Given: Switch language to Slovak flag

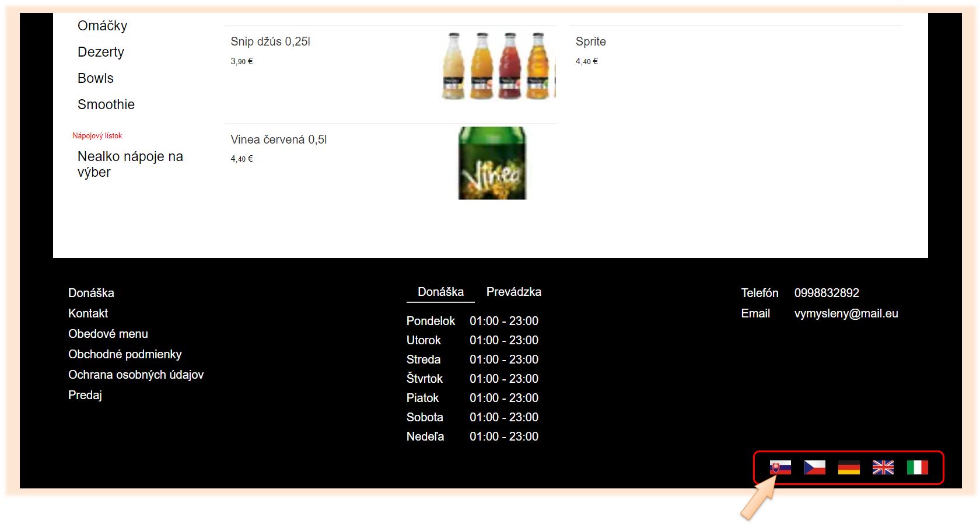Looking at the screenshot, I should click(780, 467).
